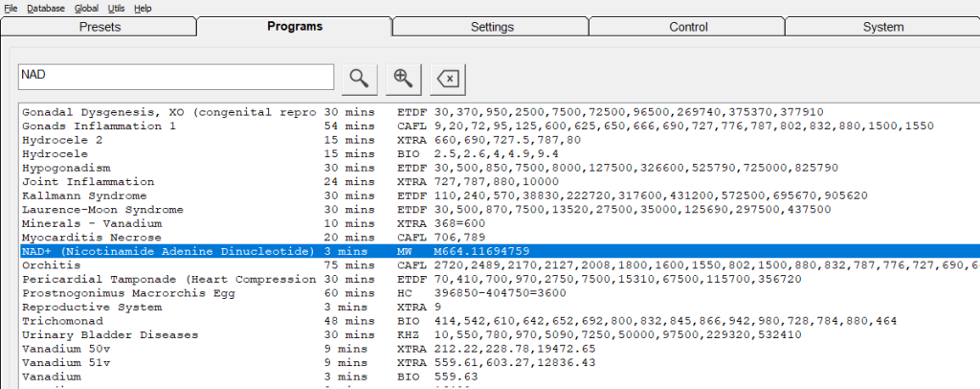Switch to the Presets tab

tap(98, 27)
